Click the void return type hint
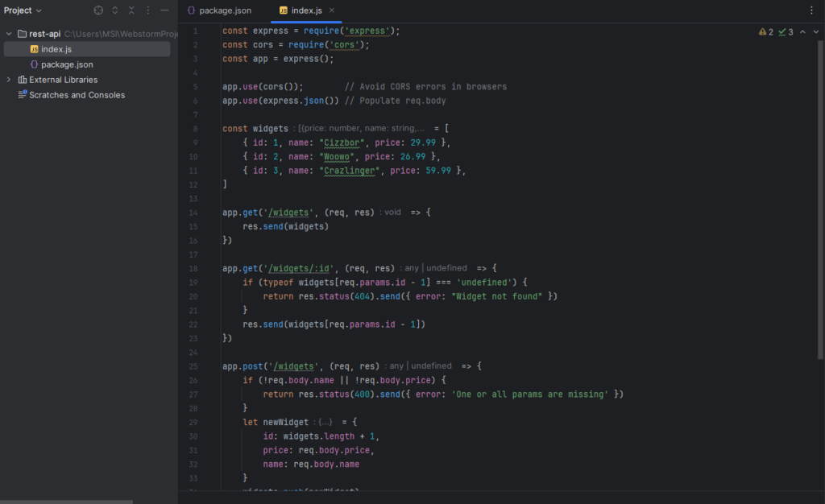Image resolution: width=825 pixels, height=504 pixels. [391, 213]
